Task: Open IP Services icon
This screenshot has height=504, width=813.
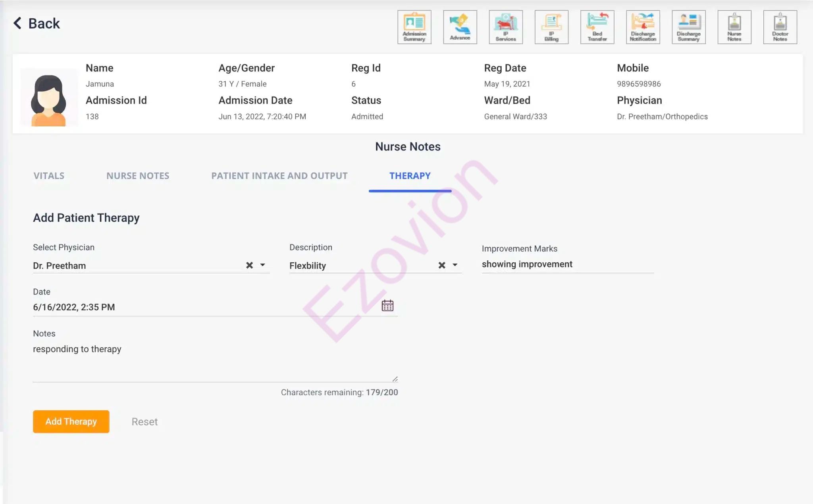Action: click(x=505, y=27)
